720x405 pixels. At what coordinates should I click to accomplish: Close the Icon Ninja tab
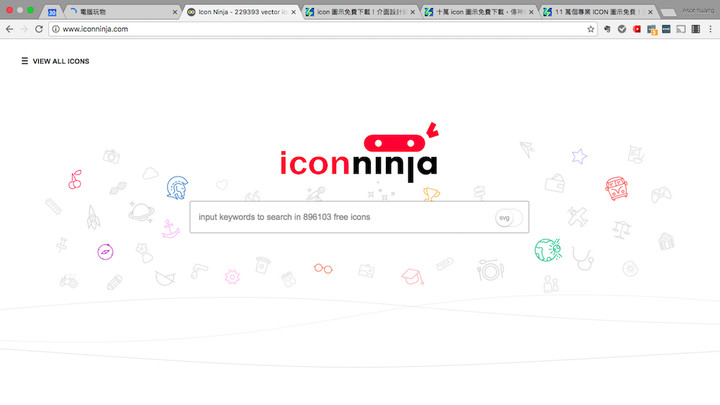(x=293, y=12)
